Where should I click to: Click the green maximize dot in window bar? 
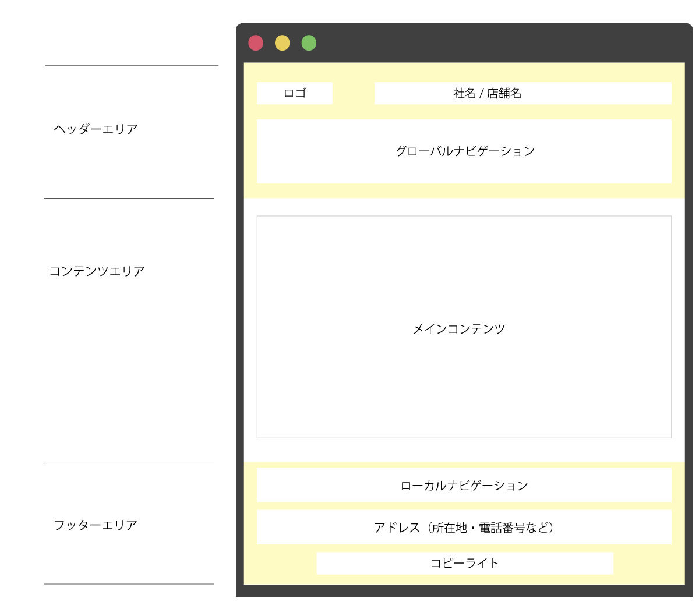click(x=309, y=43)
